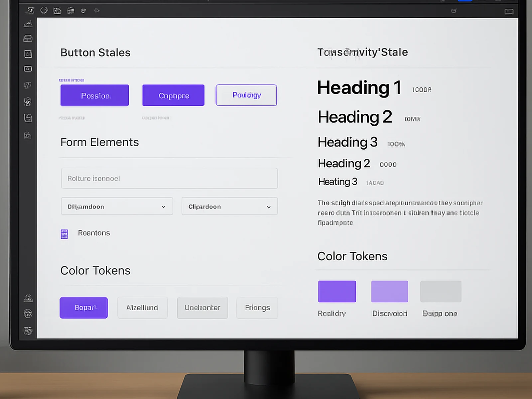Click the small oval toggle icon in the top toolbar

[97, 11]
